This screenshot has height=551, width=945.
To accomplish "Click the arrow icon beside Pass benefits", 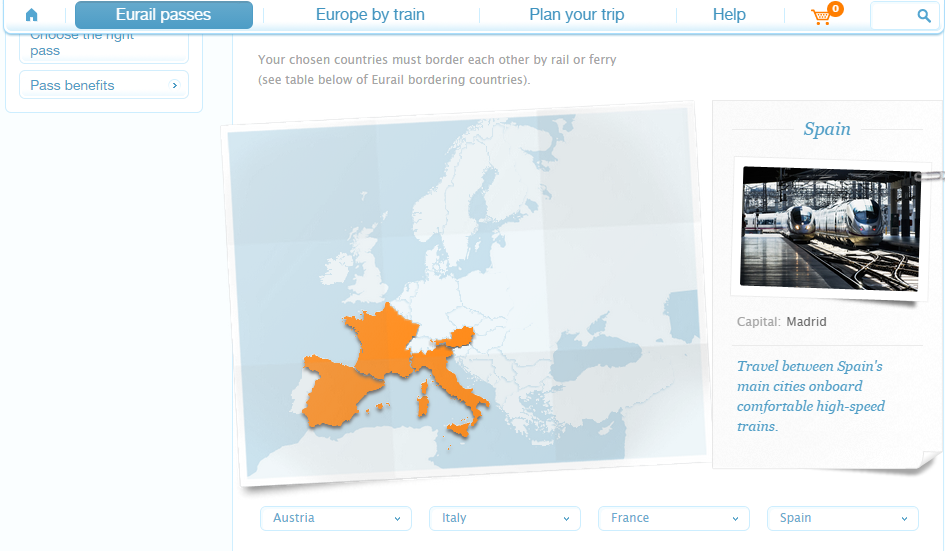I will click(175, 86).
